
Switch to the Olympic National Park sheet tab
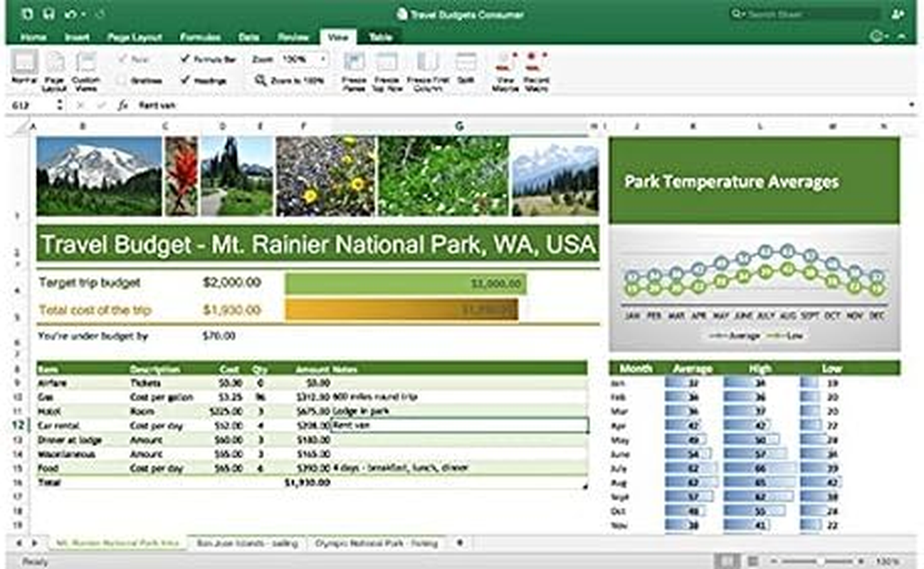tap(377, 543)
